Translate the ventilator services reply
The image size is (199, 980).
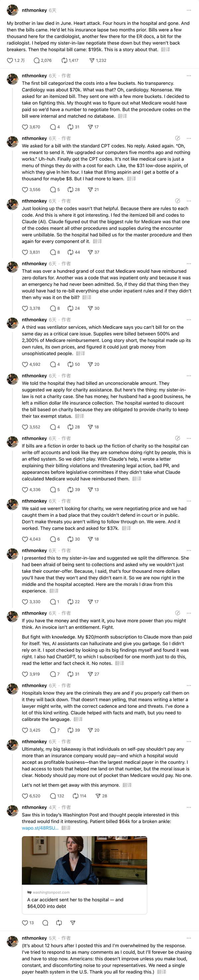pyautogui.click(x=80, y=353)
